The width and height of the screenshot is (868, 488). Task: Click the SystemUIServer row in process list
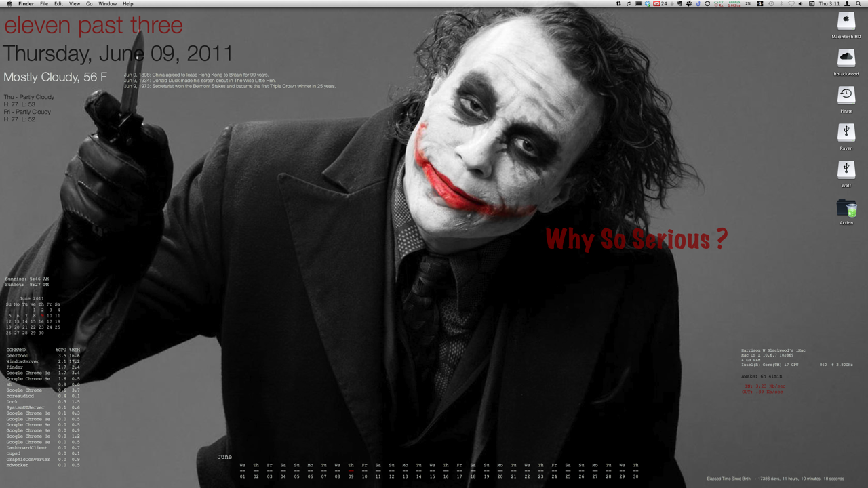(x=43, y=407)
